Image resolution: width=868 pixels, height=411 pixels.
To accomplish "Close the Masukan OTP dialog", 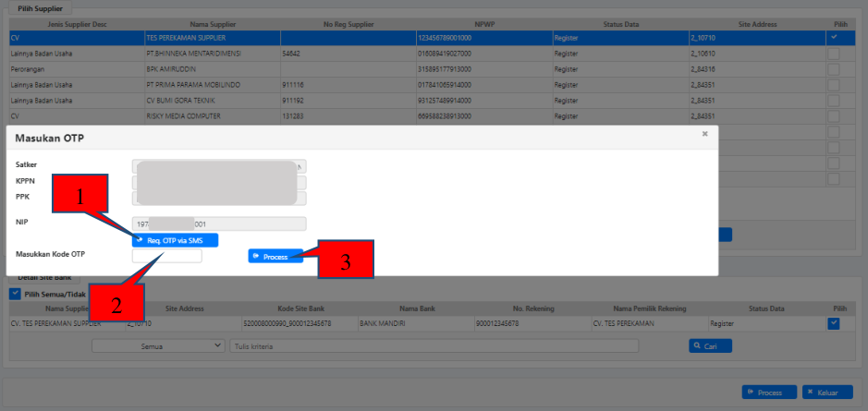I will [x=704, y=134].
